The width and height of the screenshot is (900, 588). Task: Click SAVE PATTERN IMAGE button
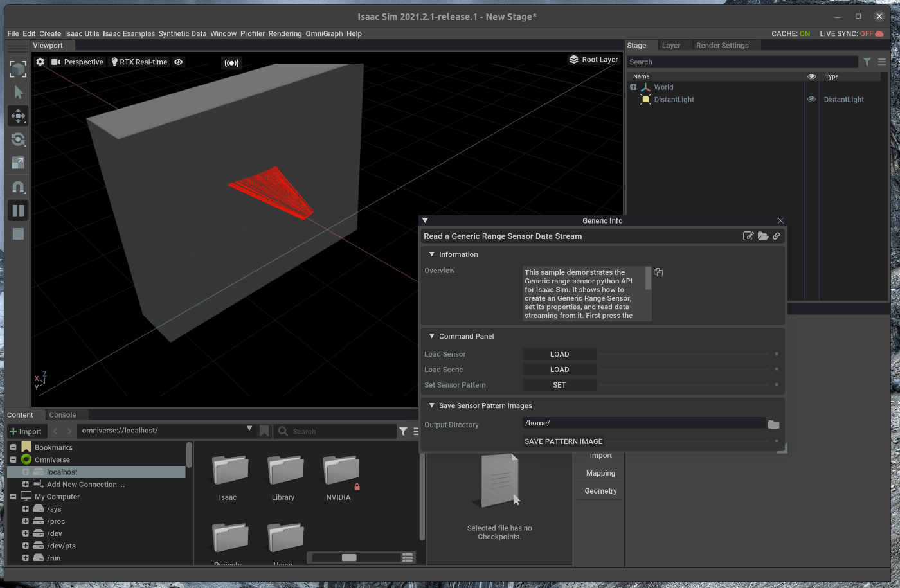[564, 441]
